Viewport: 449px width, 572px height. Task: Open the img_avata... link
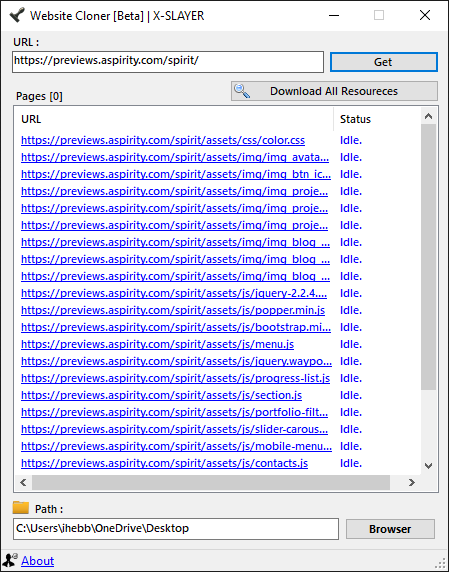pos(175,157)
